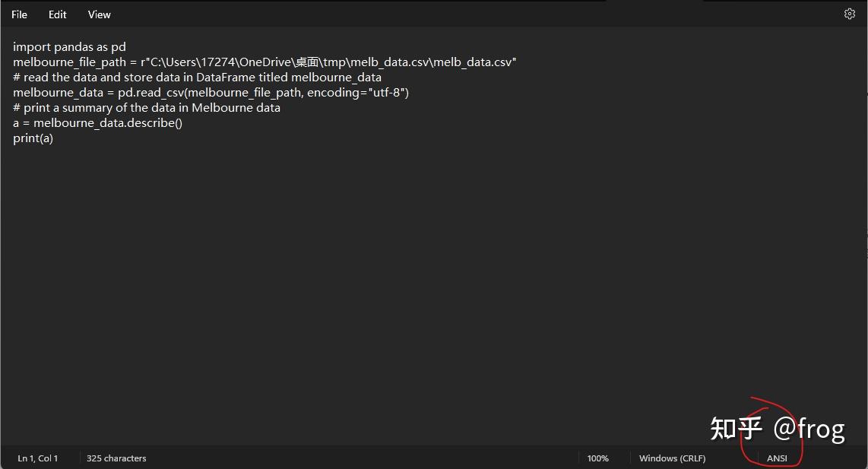
Task: Click the melb_data.csv path text
Action: click(471, 62)
